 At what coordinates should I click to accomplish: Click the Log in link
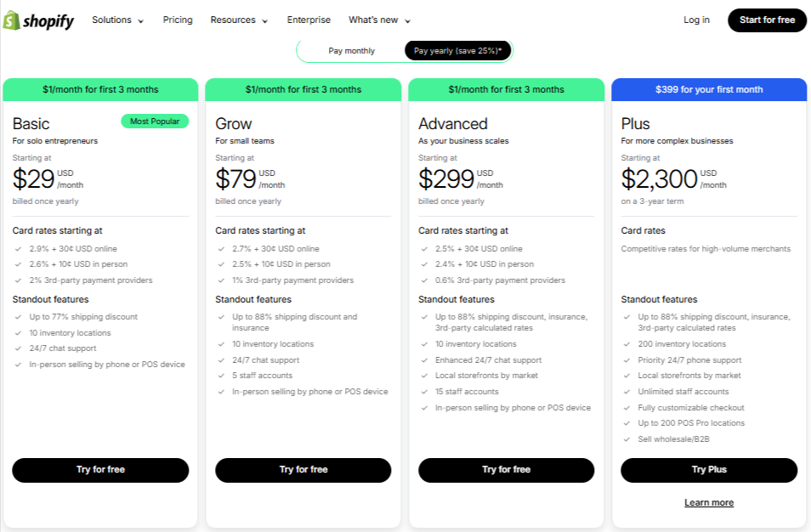click(696, 20)
